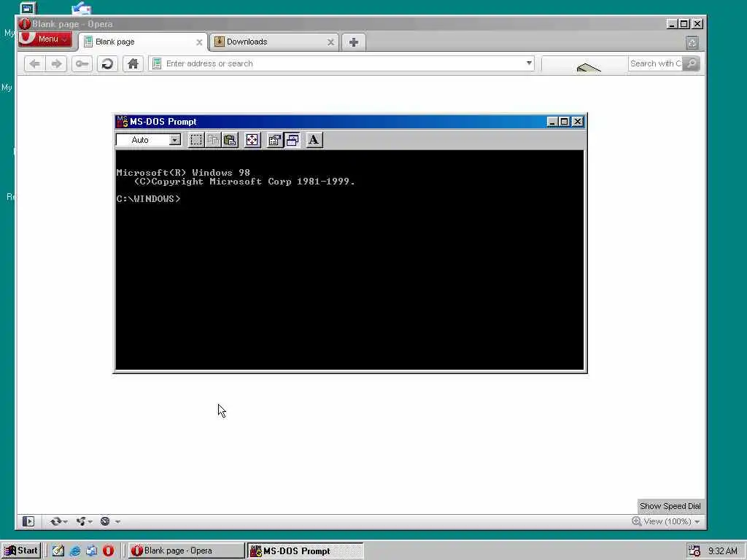Viewport: 747px width, 560px height.
Task: Open the Windows Start menu
Action: click(20, 551)
